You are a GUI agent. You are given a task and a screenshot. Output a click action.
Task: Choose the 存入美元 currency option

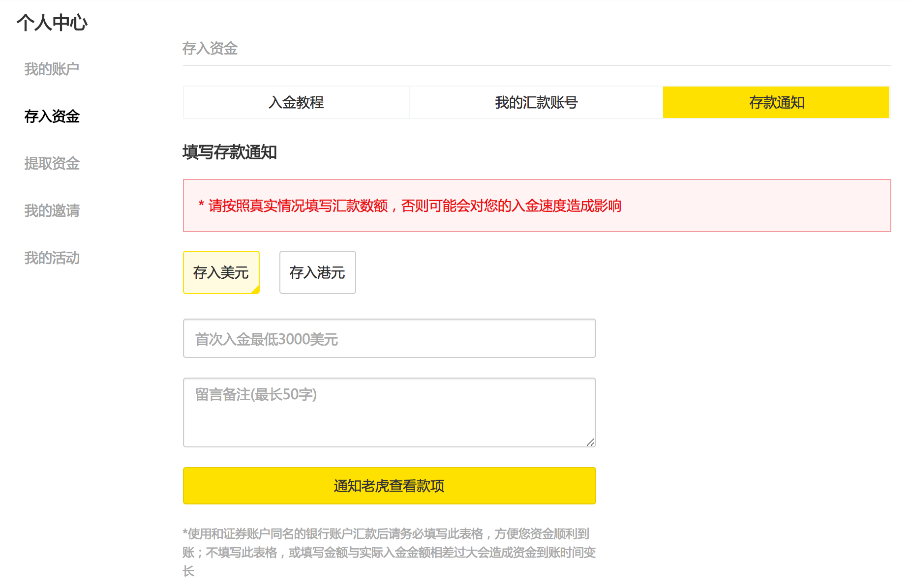pyautogui.click(x=221, y=272)
